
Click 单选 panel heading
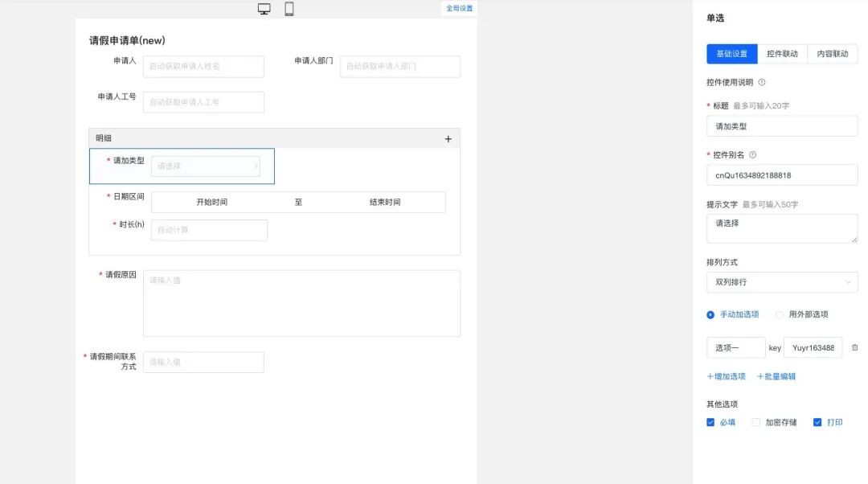click(x=715, y=18)
